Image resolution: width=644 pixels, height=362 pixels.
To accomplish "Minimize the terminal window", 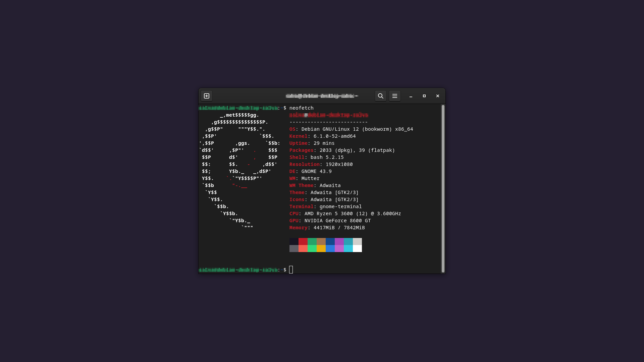I will click(411, 96).
